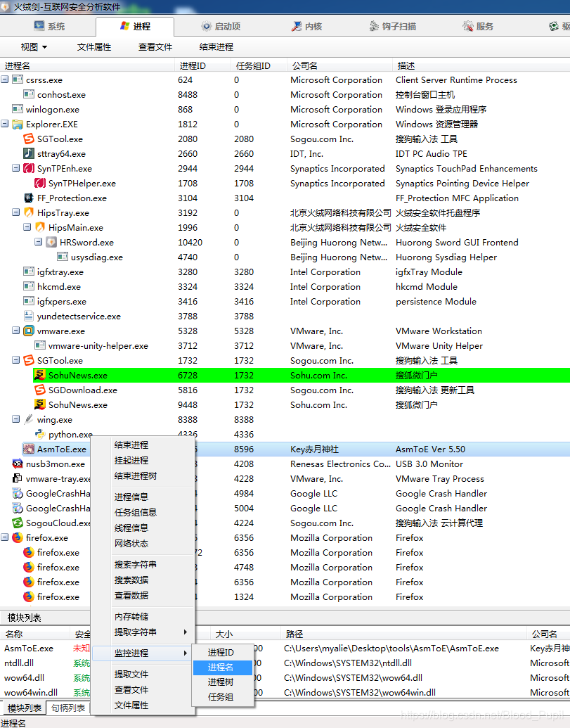Collapse the vmware.exe tree node
570x728 pixels.
click(15, 331)
